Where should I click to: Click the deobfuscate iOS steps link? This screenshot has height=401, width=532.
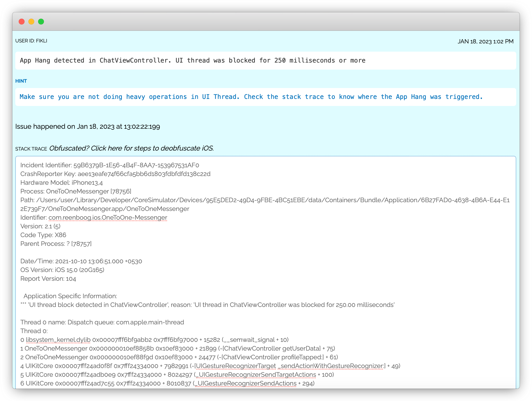point(131,148)
